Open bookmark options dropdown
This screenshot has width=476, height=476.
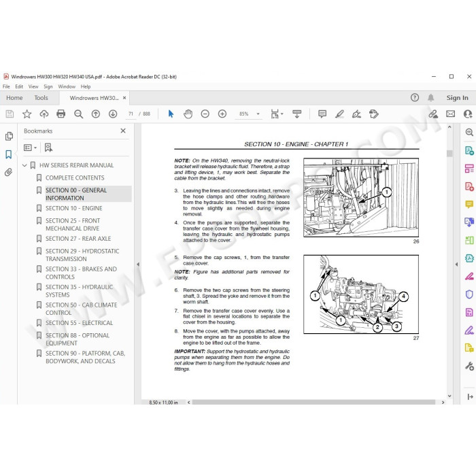[30, 148]
